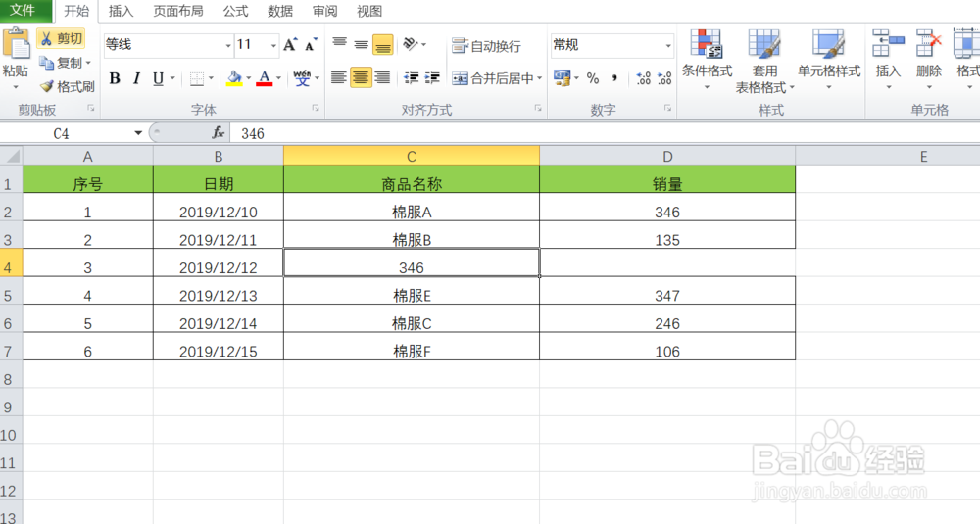Open Format as Table (套用表格格式)
The width and height of the screenshot is (980, 524).
point(764,61)
